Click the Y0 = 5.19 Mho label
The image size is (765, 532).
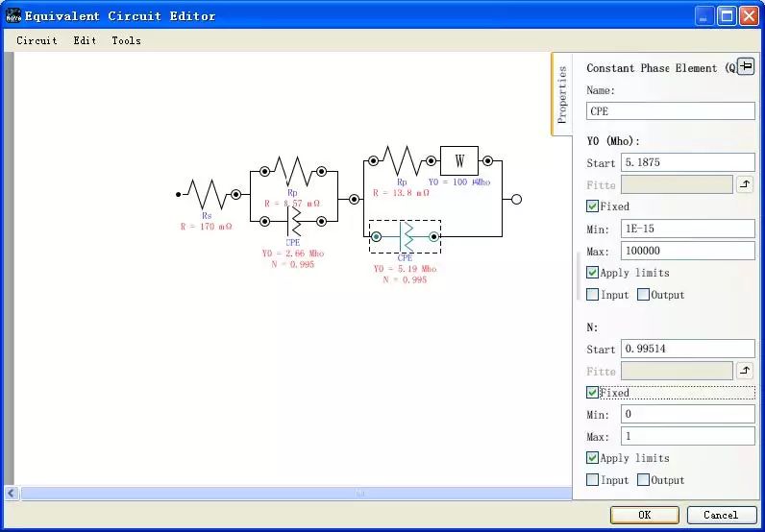[x=406, y=269]
